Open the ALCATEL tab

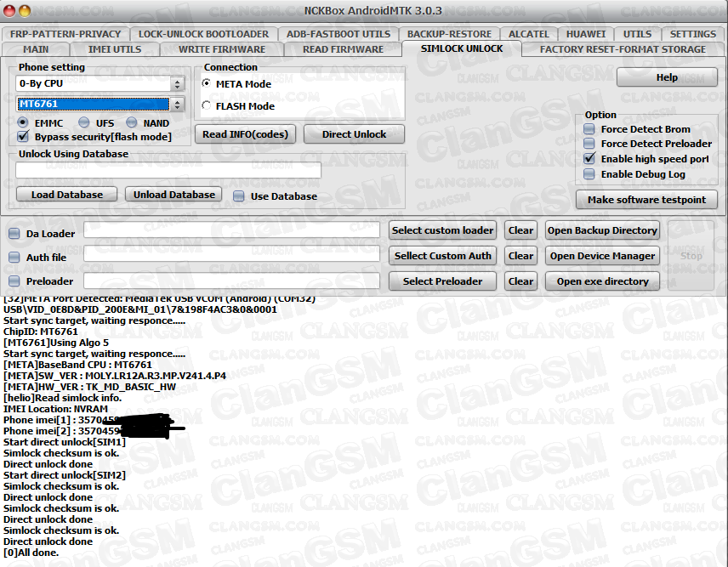528,34
